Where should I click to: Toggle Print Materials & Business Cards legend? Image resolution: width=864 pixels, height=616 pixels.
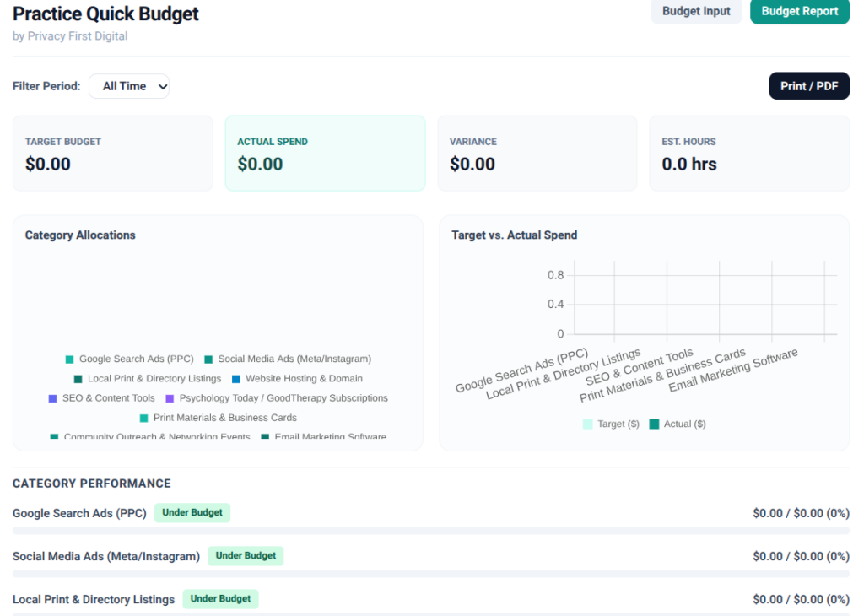[219, 418]
